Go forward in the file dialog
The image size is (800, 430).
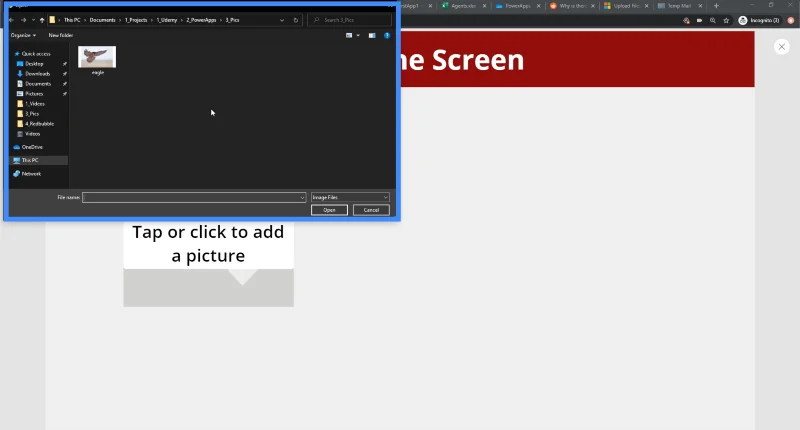pos(23,20)
